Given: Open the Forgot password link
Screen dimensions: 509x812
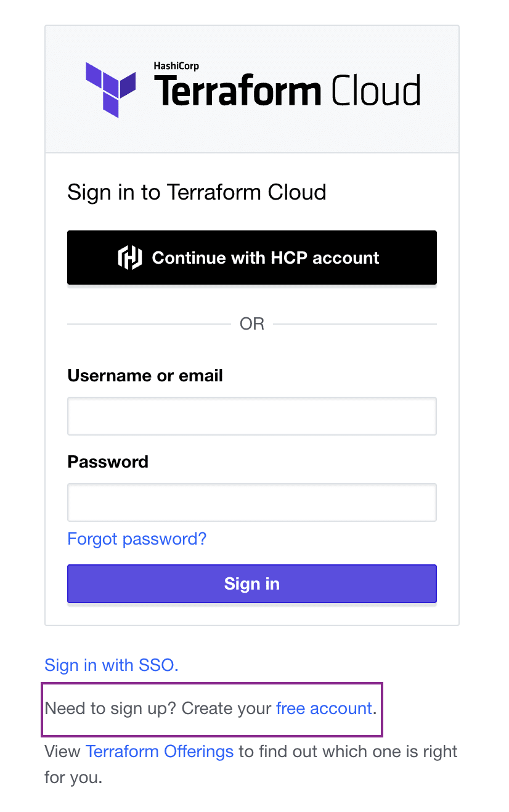Looking at the screenshot, I should (x=137, y=538).
